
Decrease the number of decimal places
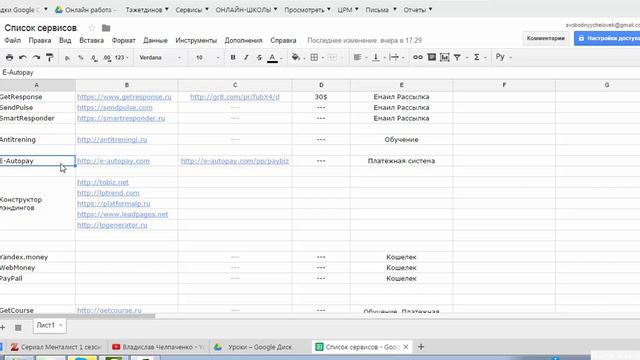point(94,58)
